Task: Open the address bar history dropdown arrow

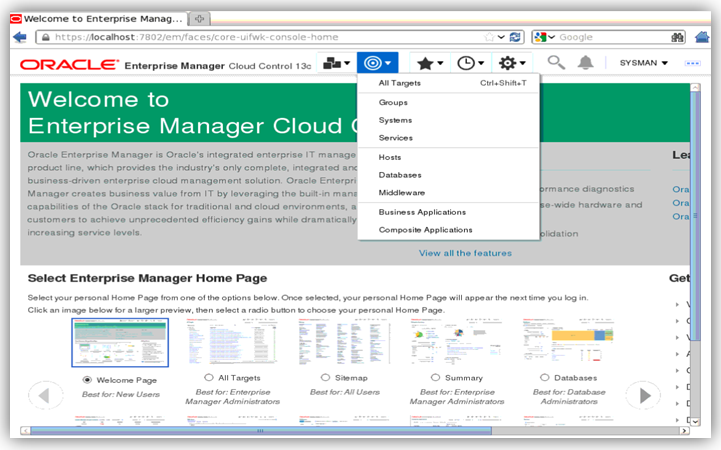Action: pos(502,37)
